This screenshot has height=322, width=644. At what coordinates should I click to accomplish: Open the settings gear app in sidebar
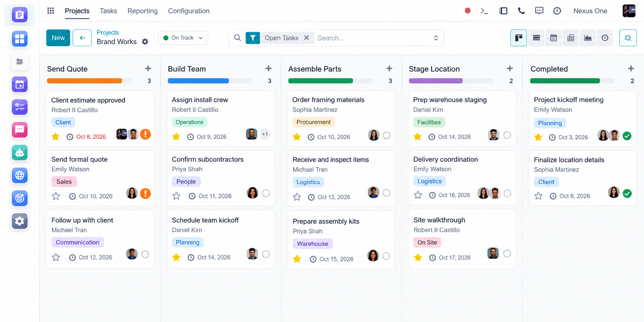(x=20, y=221)
